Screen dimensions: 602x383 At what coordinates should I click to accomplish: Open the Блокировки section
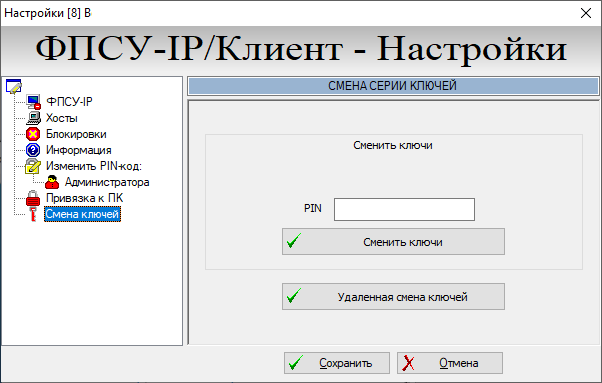[76, 134]
